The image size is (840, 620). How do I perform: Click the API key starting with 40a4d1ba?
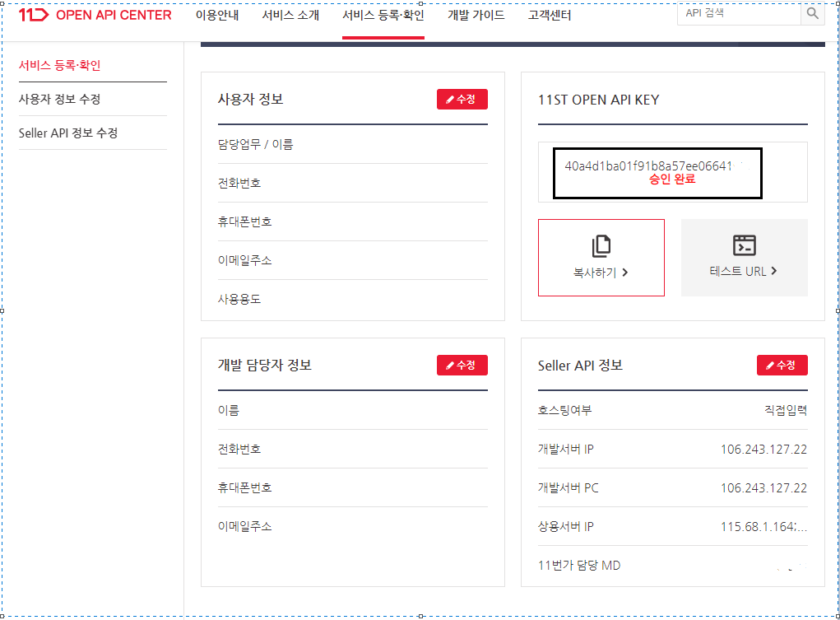[x=648, y=165]
